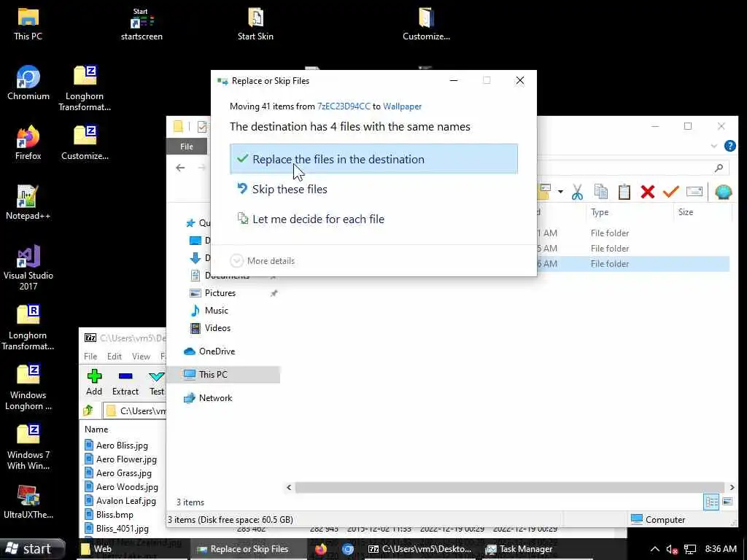Click the red X Delete icon in toolbar
Image resolution: width=747 pixels, height=560 pixels.
pyautogui.click(x=648, y=192)
